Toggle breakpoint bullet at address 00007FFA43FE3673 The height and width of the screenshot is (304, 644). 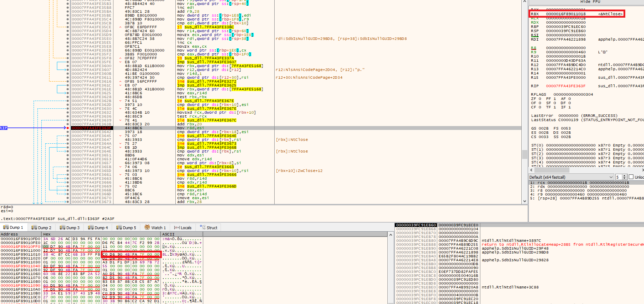tap(68, 202)
